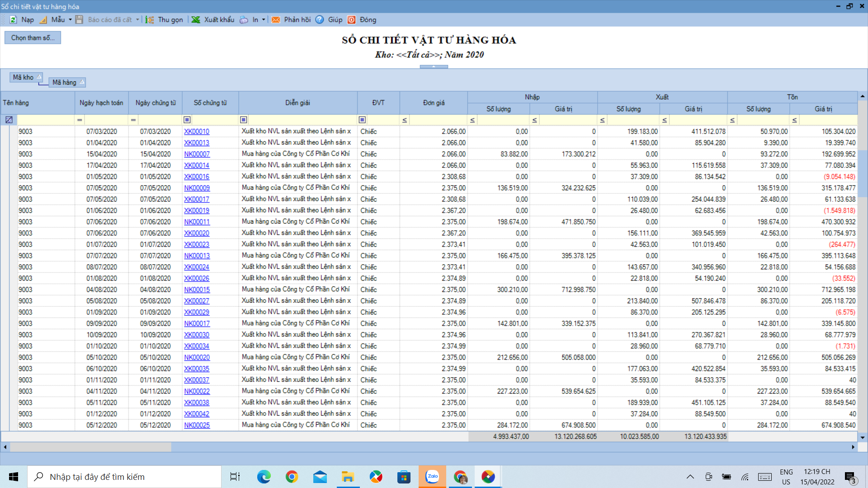
Task: Click the Thu gọn collapse icon
Action: click(x=150, y=20)
